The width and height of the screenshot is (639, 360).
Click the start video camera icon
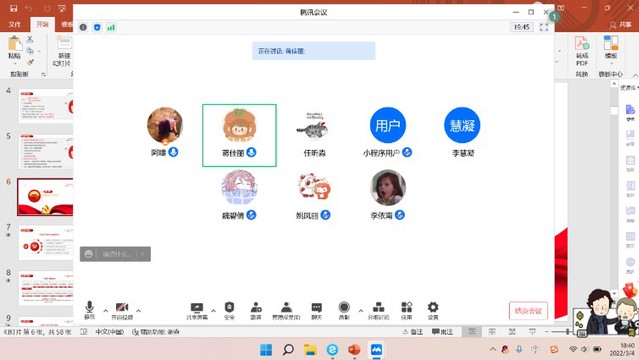click(x=122, y=307)
